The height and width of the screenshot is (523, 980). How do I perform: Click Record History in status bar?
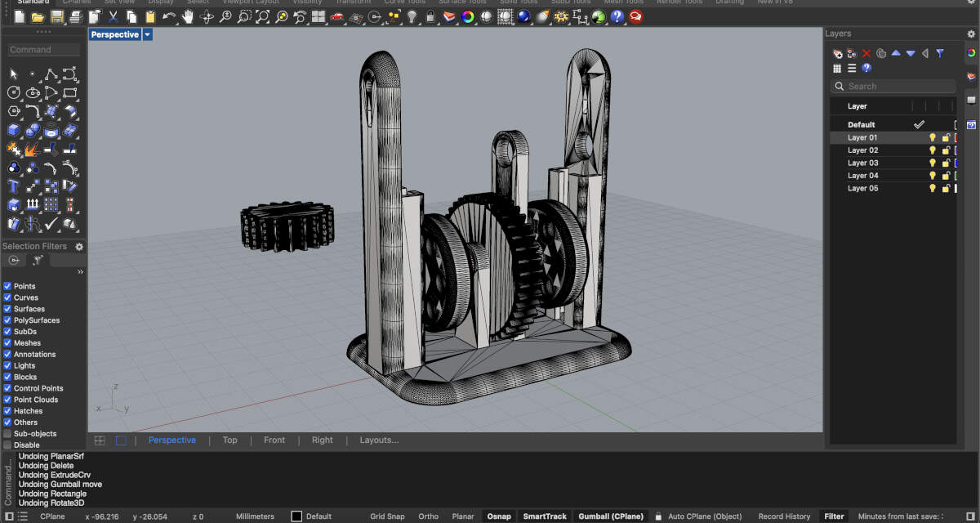click(784, 516)
